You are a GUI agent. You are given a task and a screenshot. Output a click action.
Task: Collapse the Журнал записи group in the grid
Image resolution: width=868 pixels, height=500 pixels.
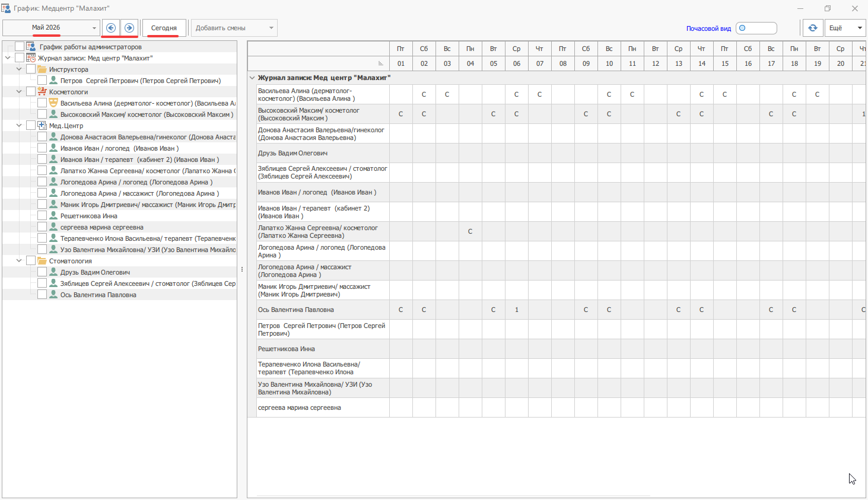point(252,78)
